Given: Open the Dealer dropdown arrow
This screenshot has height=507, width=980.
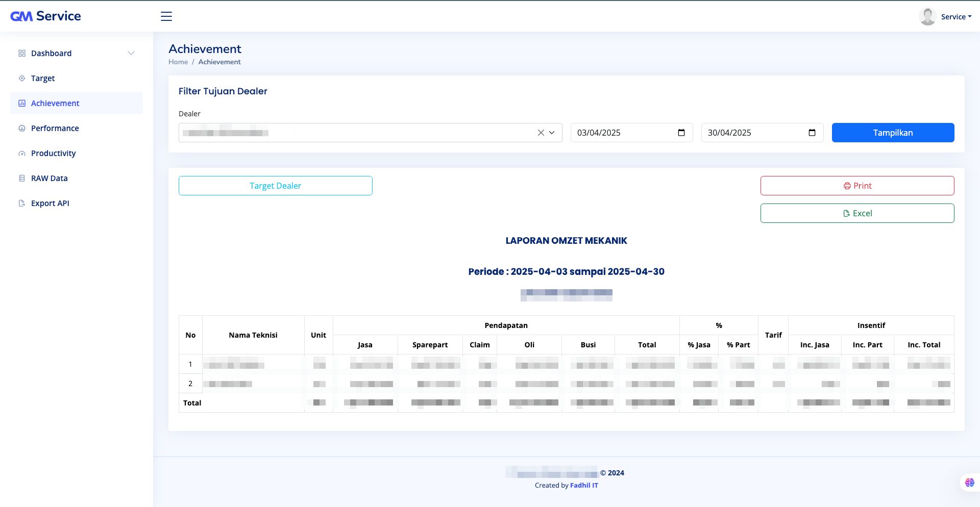Looking at the screenshot, I should pos(552,133).
